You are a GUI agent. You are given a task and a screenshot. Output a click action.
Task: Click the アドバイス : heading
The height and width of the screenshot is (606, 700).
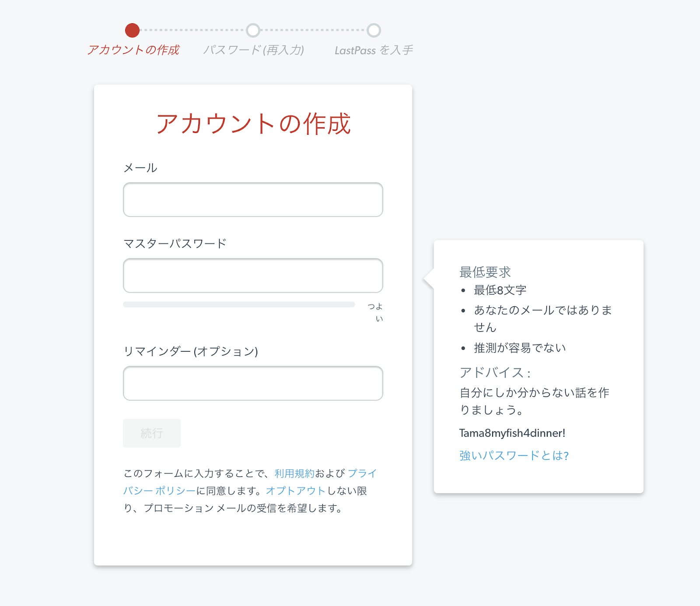point(495,373)
